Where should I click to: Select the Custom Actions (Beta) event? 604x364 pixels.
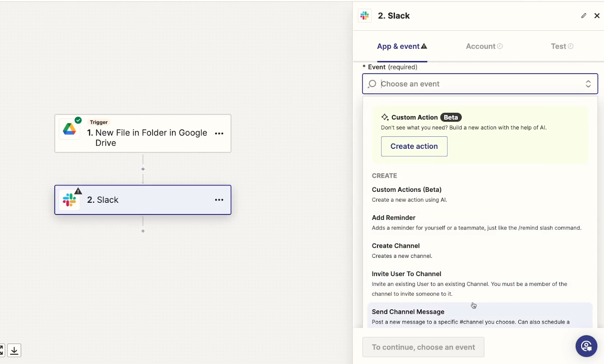click(x=480, y=194)
